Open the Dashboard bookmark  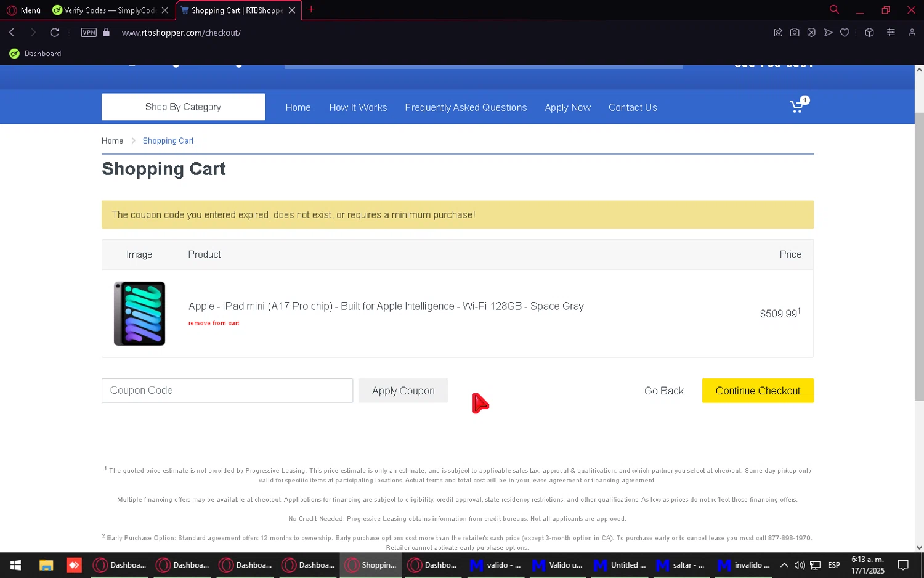(x=35, y=54)
